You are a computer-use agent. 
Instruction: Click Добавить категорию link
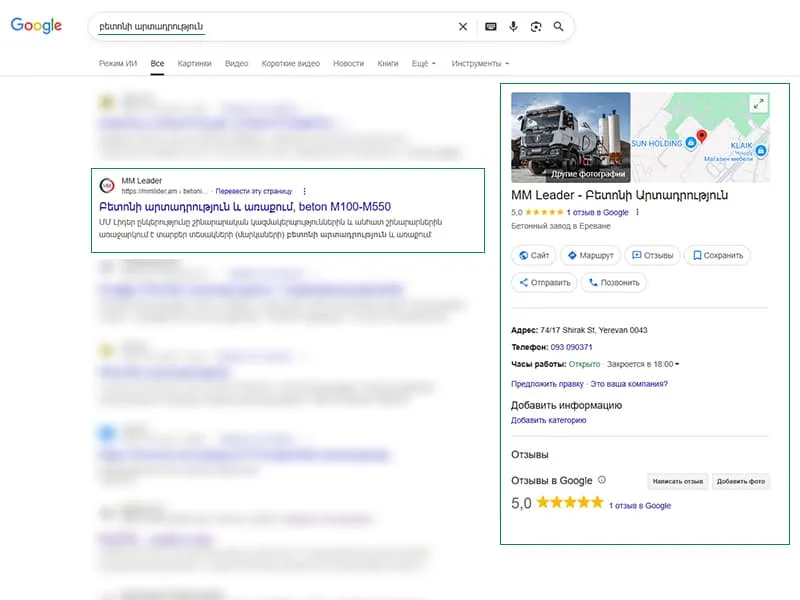pyautogui.click(x=548, y=420)
